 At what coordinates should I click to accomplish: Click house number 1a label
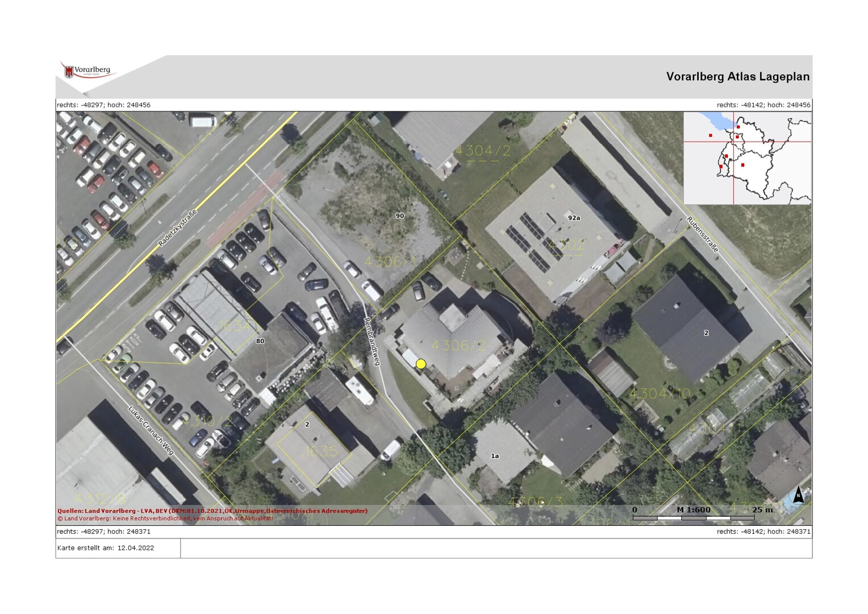point(495,456)
